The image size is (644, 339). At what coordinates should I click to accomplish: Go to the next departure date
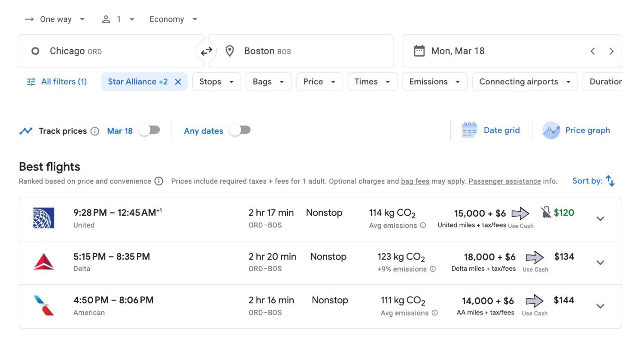[x=611, y=51]
